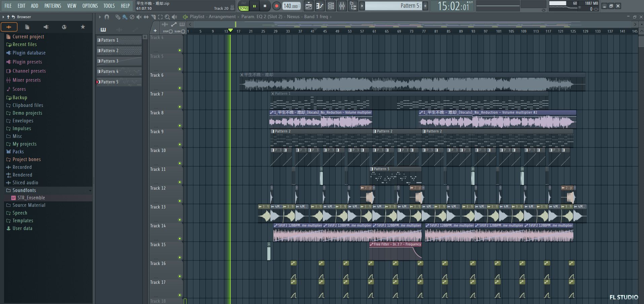Select the Slip tool with double arrows
Image resolution: width=644 pixels, height=304 pixels.
146,17
